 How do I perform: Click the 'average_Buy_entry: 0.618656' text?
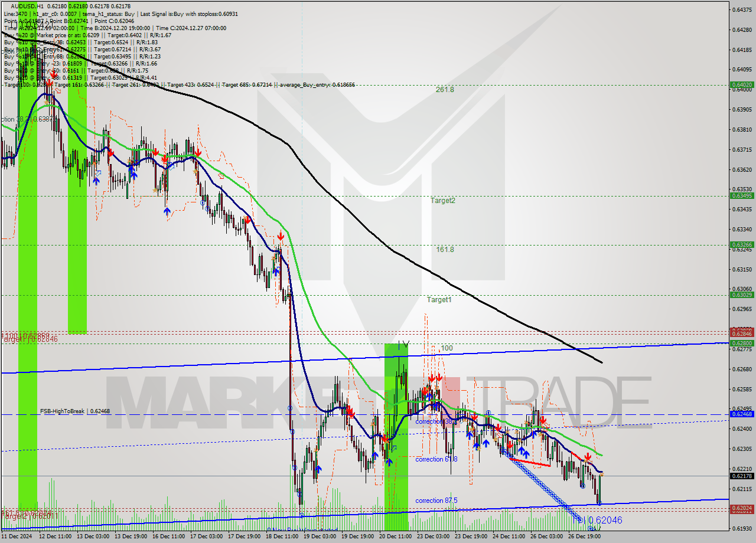(317, 85)
